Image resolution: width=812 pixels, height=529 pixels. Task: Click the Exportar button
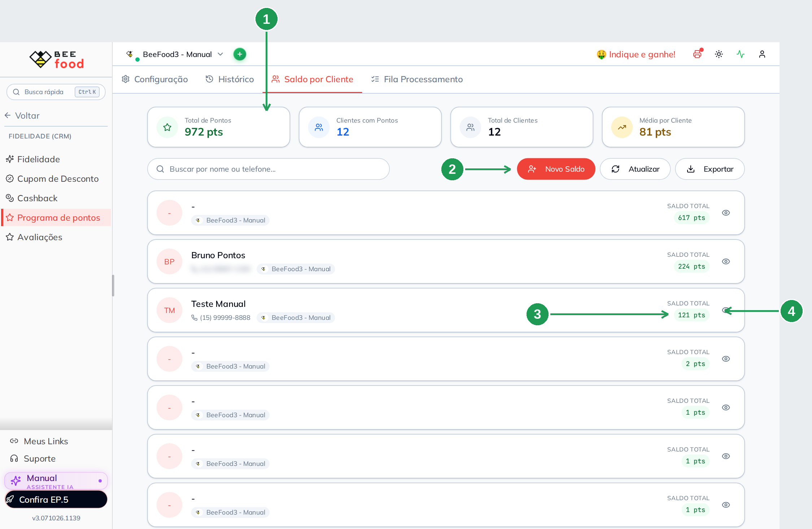[710, 169]
